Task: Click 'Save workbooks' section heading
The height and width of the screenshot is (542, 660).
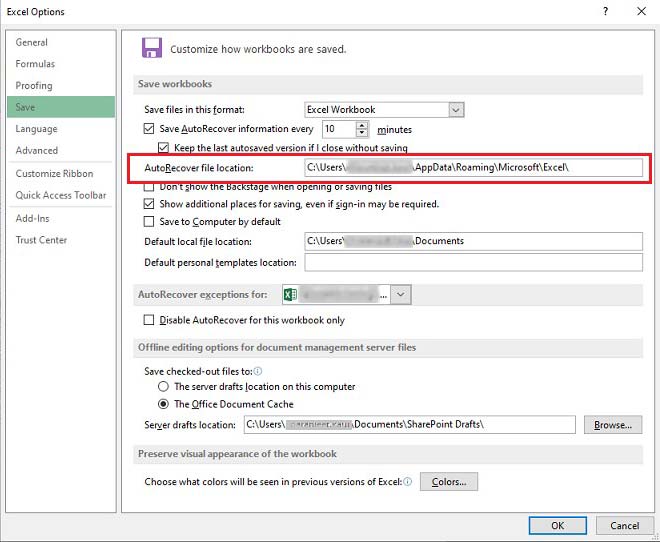Action: [x=175, y=84]
